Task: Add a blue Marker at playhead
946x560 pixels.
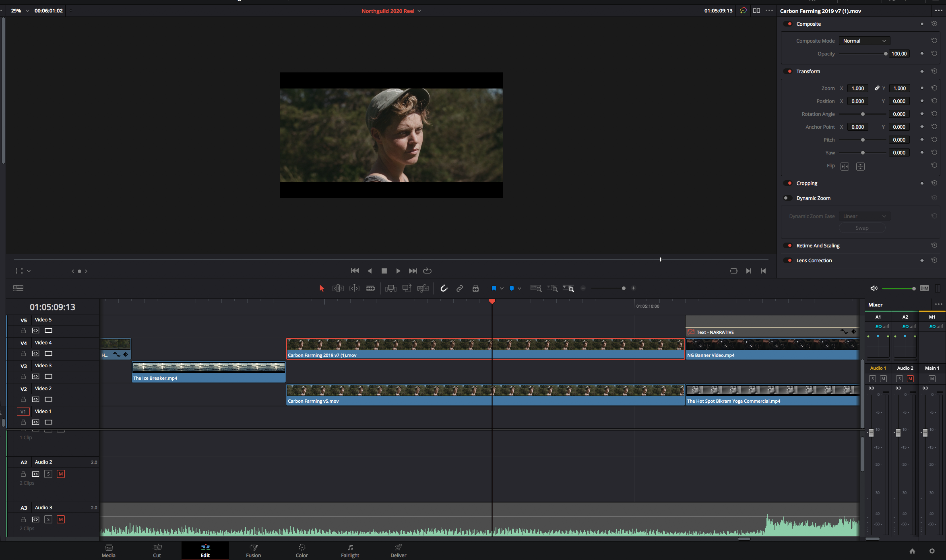Action: (511, 288)
